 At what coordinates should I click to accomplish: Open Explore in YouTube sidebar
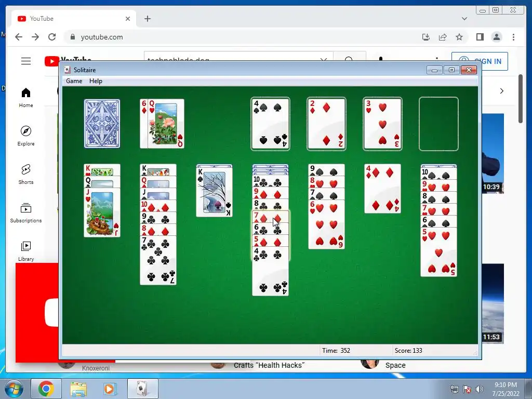point(26,136)
